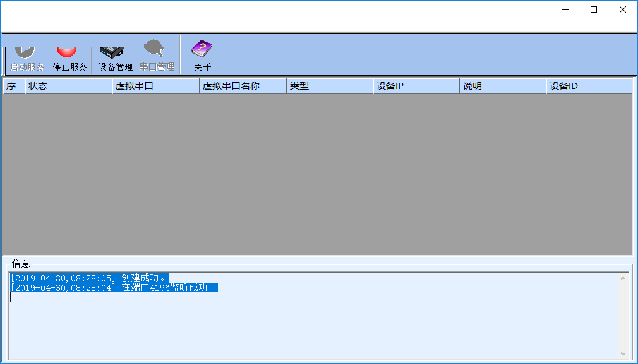Click the 说明 column header
Viewport: 638px width, 364px height.
pos(502,86)
